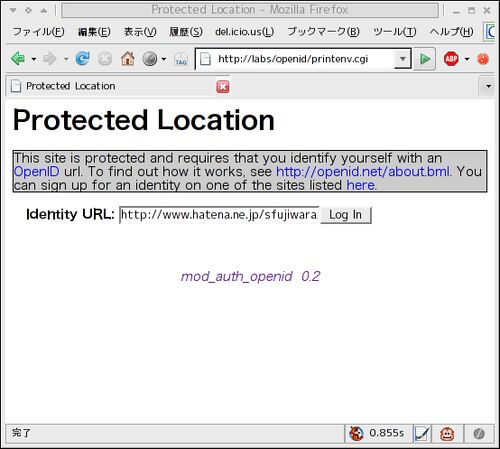The width and height of the screenshot is (500, 449).
Task: Click the Greasemonkey monkey status icon
Action: click(x=447, y=434)
